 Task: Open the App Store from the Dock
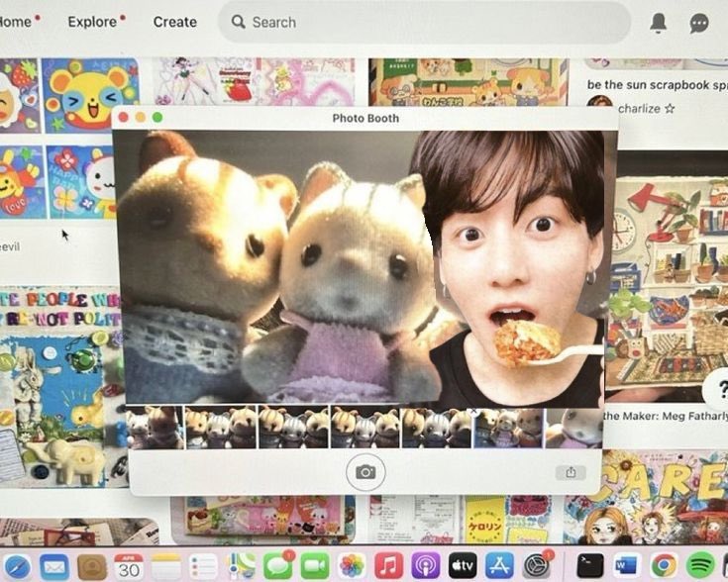[499, 567]
